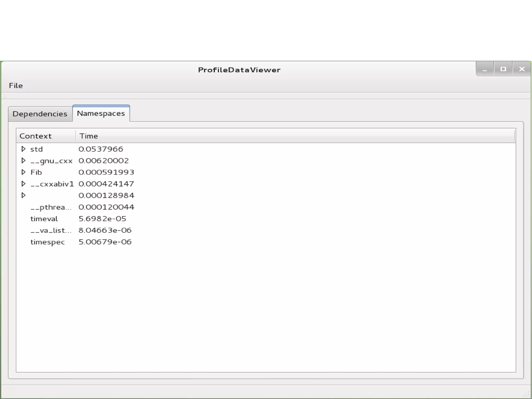Viewport: 532px width, 399px height.
Task: Select the timespec entry
Action: (48, 242)
